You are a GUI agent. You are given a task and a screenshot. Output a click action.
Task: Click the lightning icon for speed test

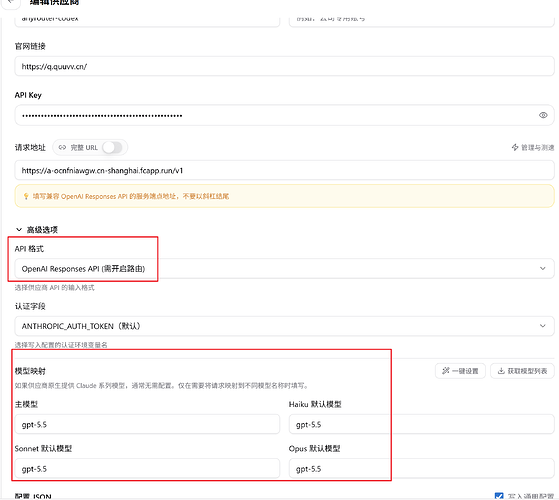[x=515, y=148]
